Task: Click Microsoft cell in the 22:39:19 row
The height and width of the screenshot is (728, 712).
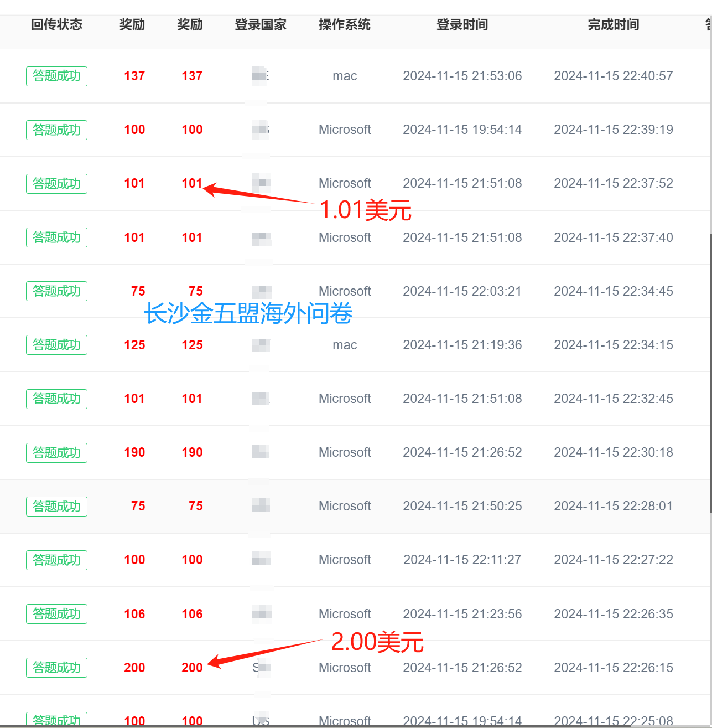Action: 345,130
